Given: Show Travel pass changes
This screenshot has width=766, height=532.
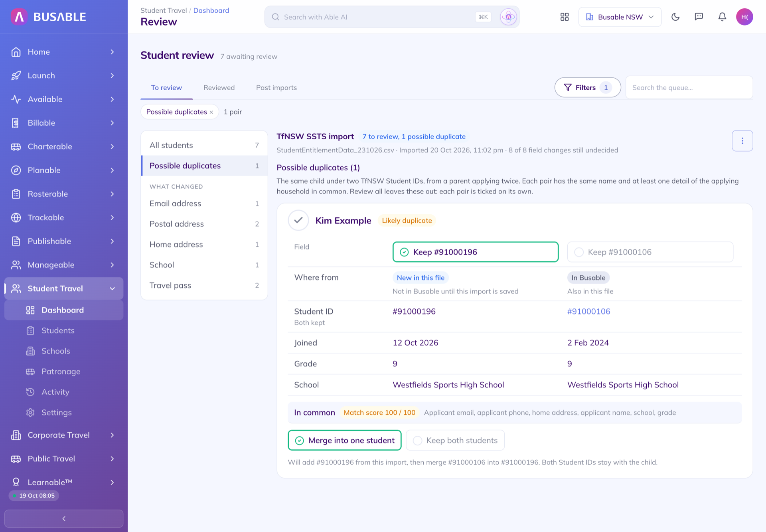Looking at the screenshot, I should coord(204,285).
